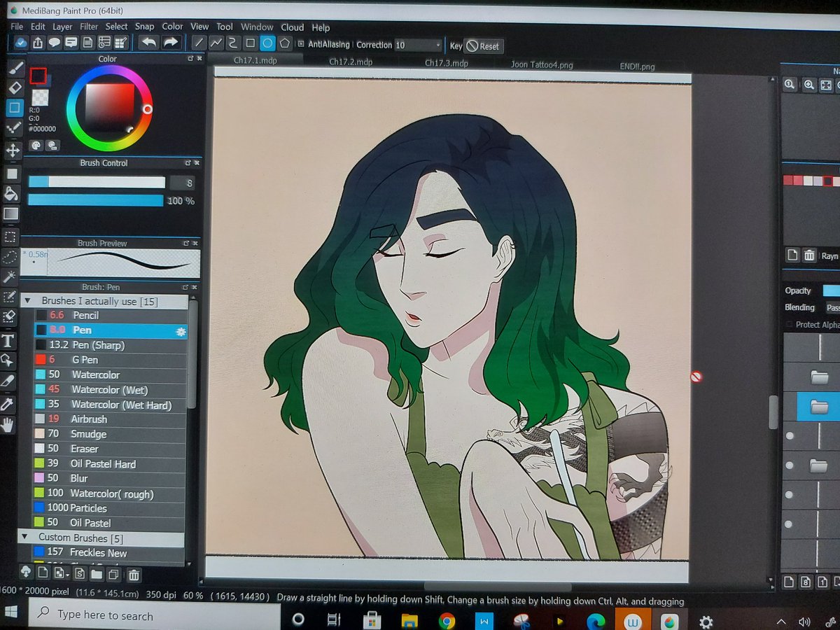Select the Bucket tool

pos(11,194)
